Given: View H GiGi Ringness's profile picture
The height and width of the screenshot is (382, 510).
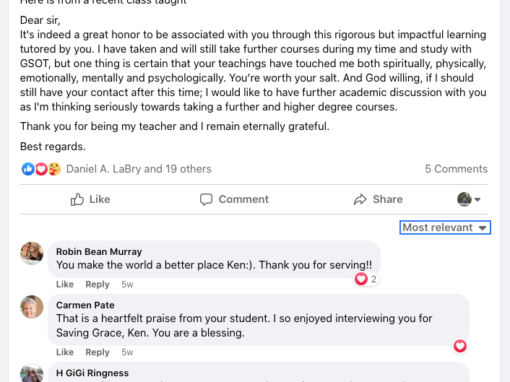Looking at the screenshot, I should [32, 373].
